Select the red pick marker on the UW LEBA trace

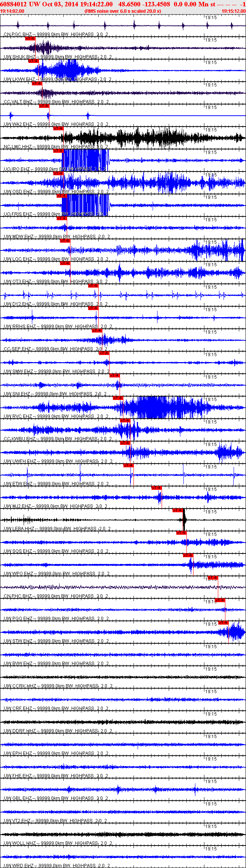point(178,510)
